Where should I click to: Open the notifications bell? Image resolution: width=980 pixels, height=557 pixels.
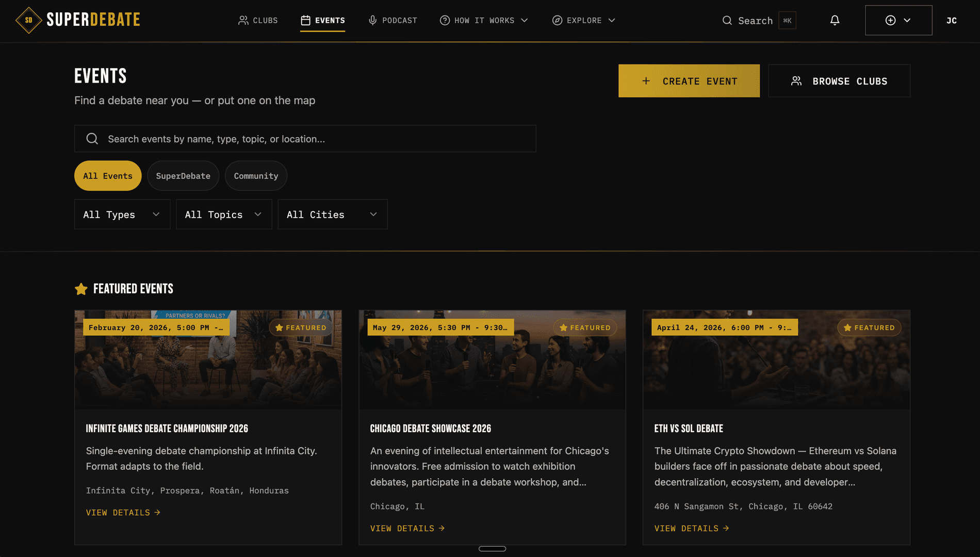coord(835,21)
